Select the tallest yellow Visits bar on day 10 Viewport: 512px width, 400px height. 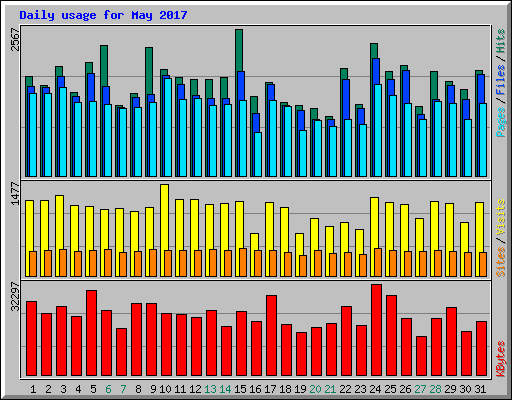(x=164, y=230)
